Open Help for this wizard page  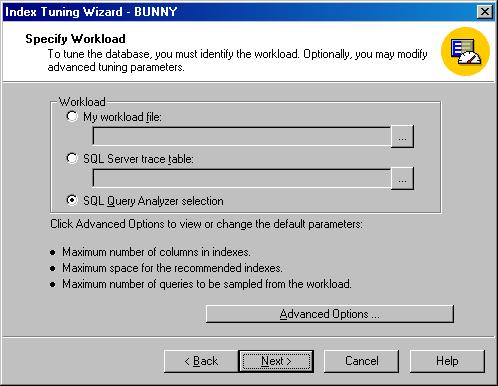(447, 361)
